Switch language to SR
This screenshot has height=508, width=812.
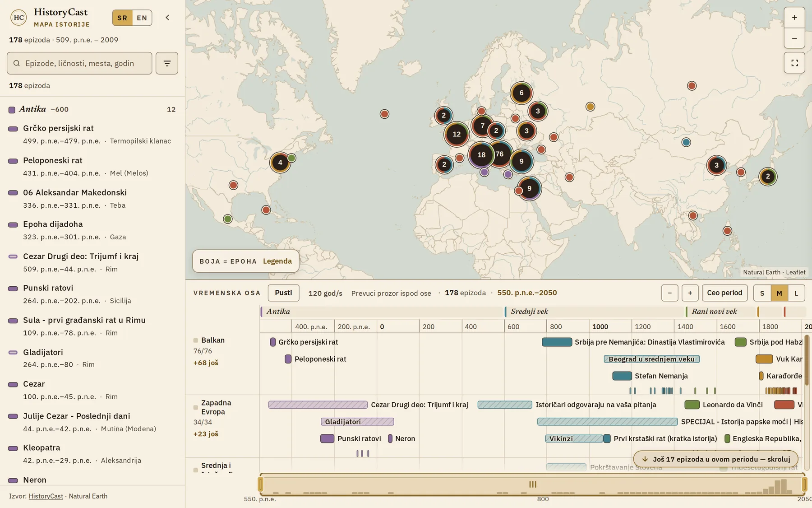click(x=122, y=18)
